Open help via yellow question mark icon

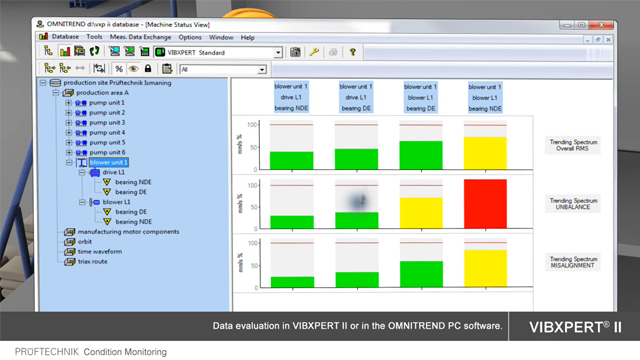(x=353, y=52)
